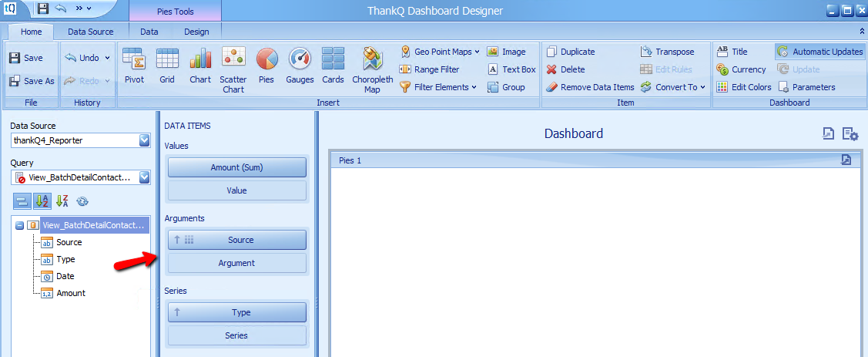This screenshot has width=868, height=357.
Task: Open the Currency settings
Action: click(741, 69)
